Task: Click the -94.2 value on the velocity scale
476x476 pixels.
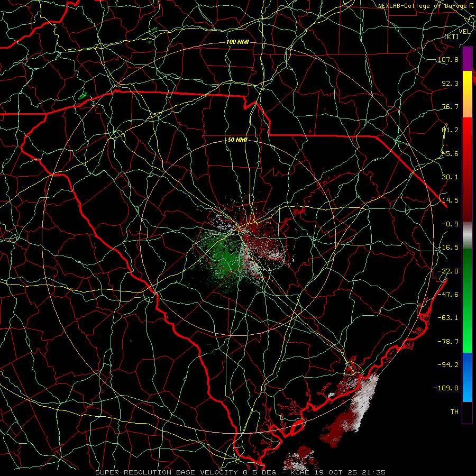Action: (448, 364)
